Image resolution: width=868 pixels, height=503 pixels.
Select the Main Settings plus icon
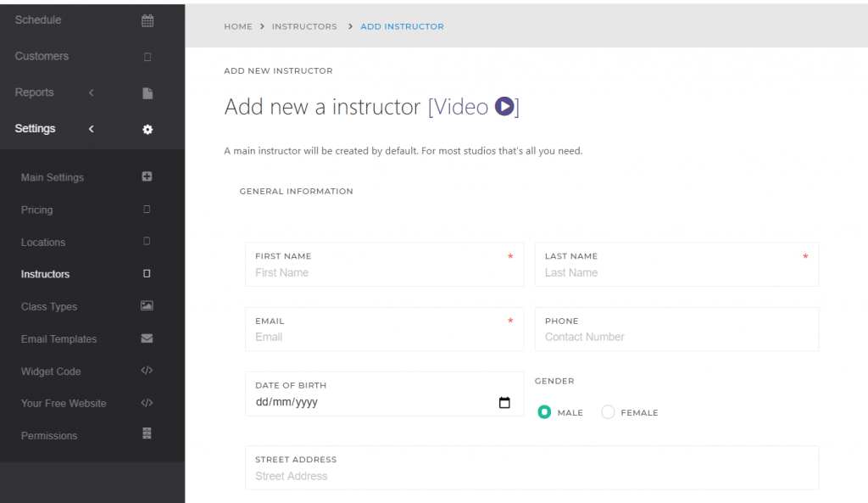[x=146, y=177]
